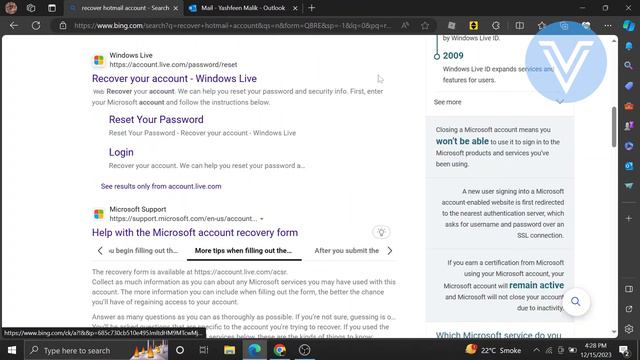Screen dimensions: 640x360
Task: Close the Mail - Outlook tab
Action: point(295,8)
